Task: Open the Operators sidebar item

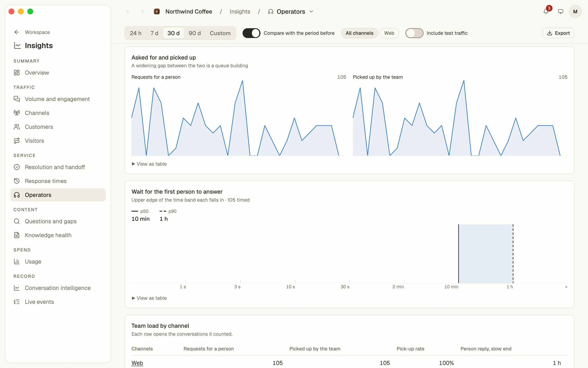Action: [58, 195]
